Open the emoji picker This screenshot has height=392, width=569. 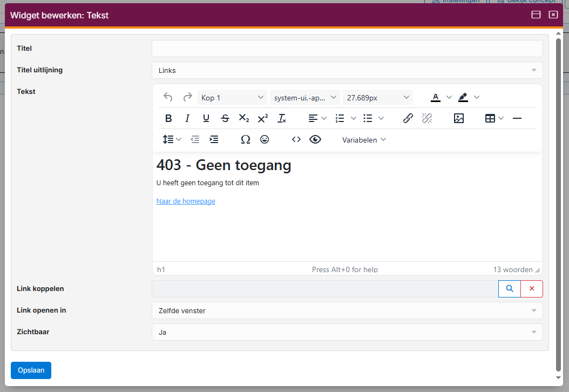[x=265, y=139]
